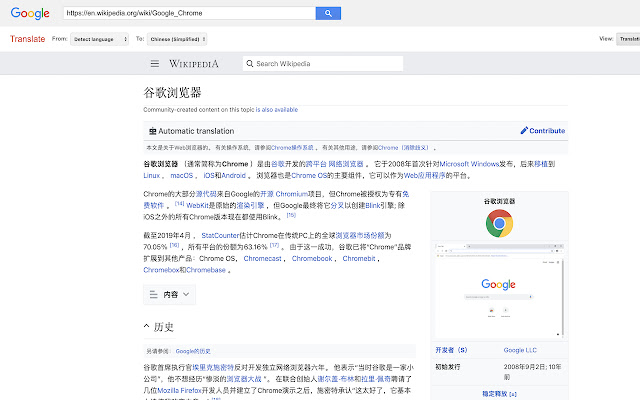Screen dimensions: 640x400
Task: Open the Google的历史 see-also link
Action: pyautogui.click(x=193, y=351)
